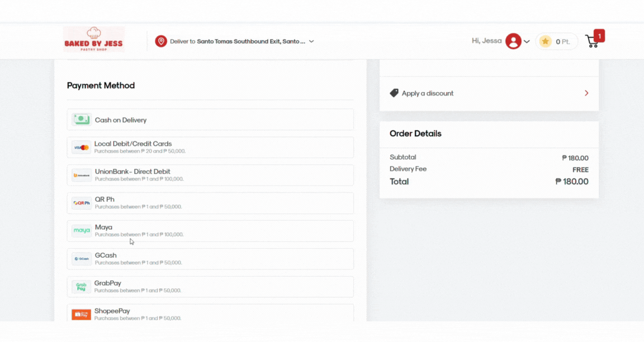Choose QR Ph as payment method
This screenshot has height=342, width=644.
coord(210,203)
